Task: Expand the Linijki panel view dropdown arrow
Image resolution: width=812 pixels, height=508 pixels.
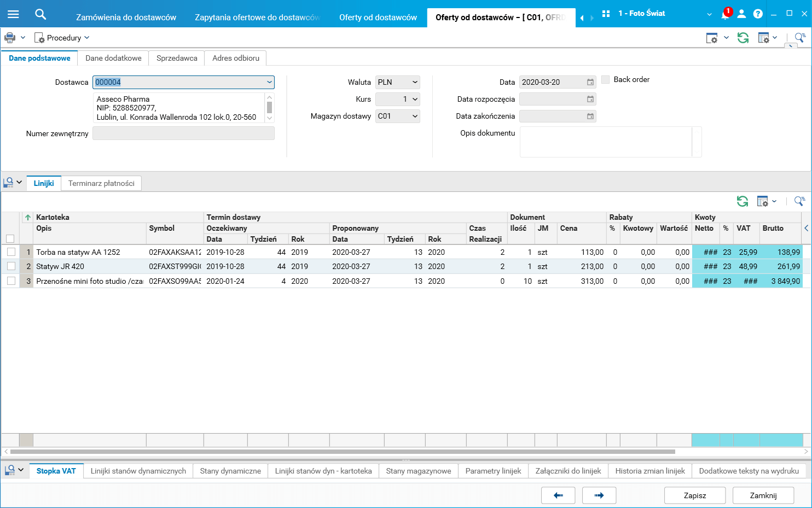Action: (x=20, y=182)
